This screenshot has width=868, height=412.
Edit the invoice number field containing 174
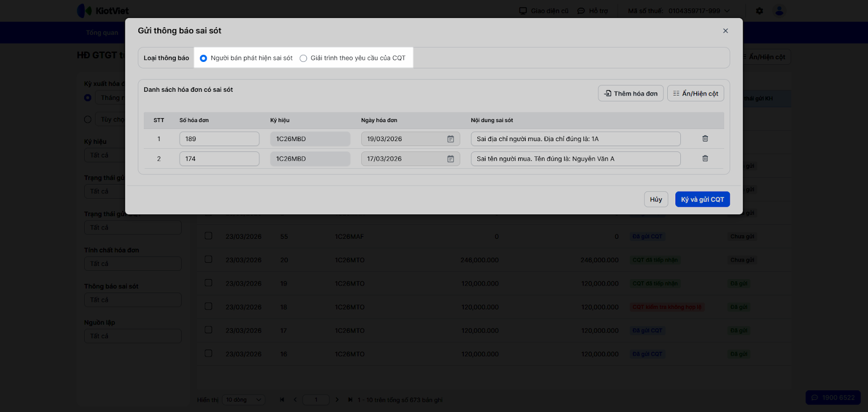(219, 159)
